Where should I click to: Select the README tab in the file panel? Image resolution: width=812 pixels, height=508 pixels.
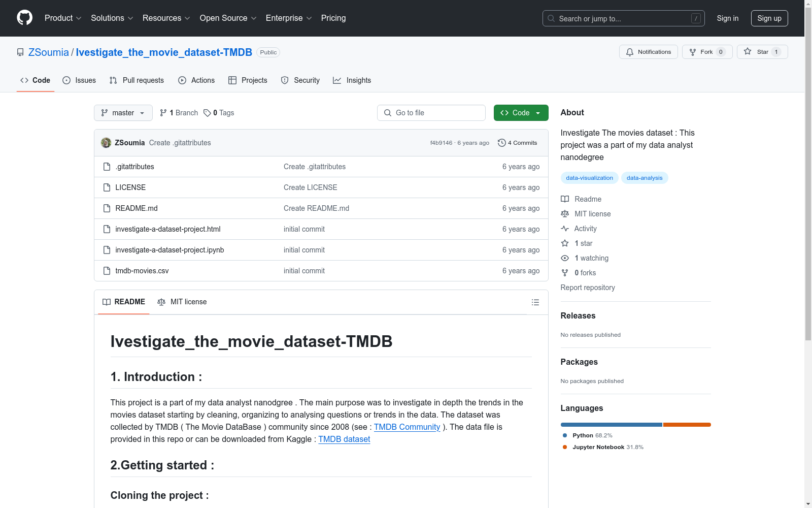(x=124, y=302)
